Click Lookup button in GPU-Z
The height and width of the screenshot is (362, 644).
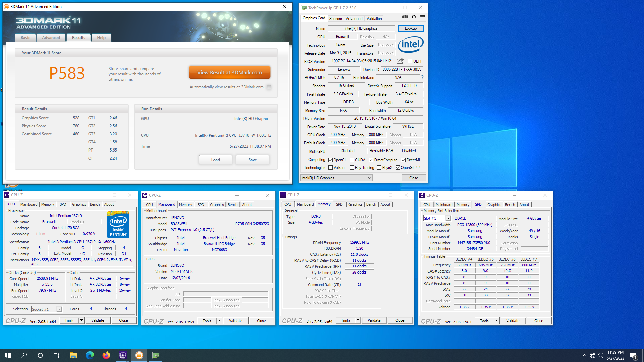click(411, 28)
